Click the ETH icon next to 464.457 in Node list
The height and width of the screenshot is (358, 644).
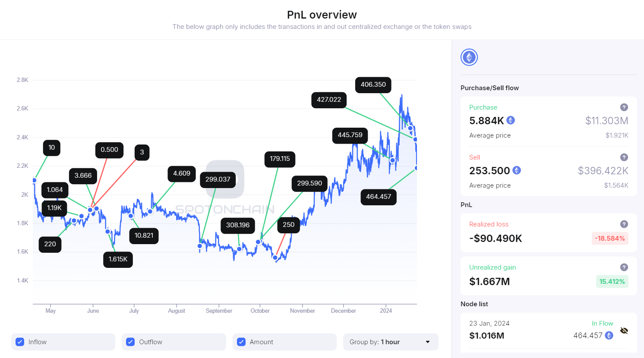(609, 335)
